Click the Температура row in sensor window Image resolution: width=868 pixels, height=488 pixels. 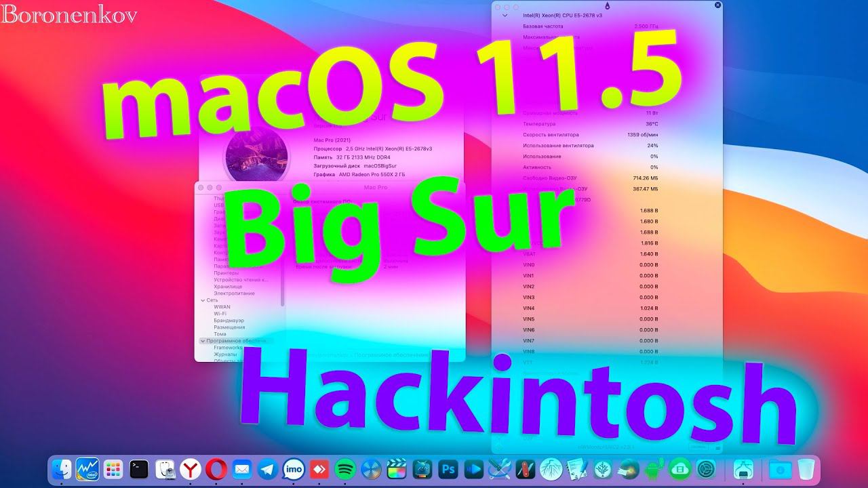coord(591,124)
